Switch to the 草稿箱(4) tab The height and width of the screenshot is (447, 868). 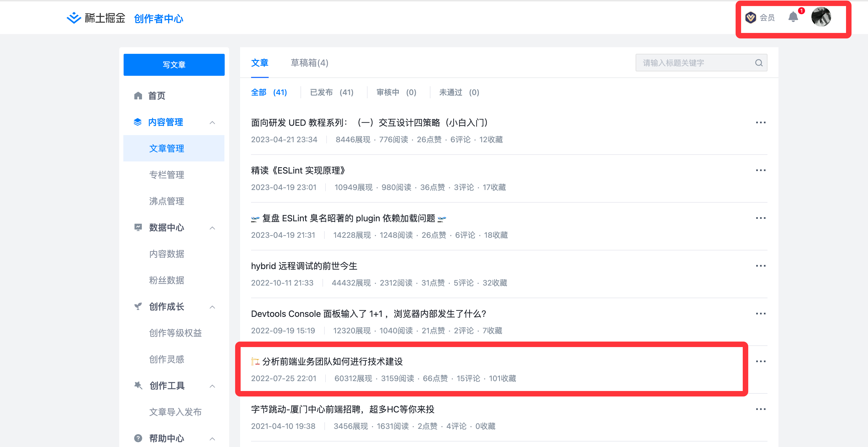pos(309,63)
